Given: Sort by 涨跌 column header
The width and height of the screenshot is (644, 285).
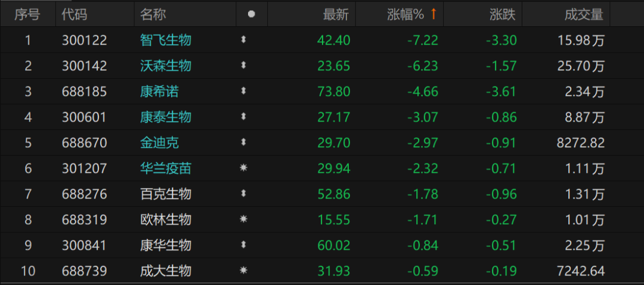Looking at the screenshot, I should tap(503, 15).
